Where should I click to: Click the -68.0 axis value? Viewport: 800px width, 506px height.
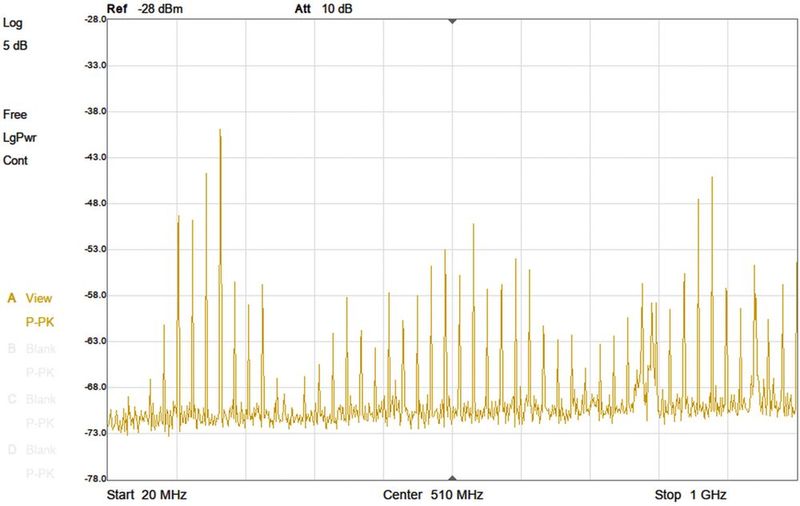tap(95, 387)
